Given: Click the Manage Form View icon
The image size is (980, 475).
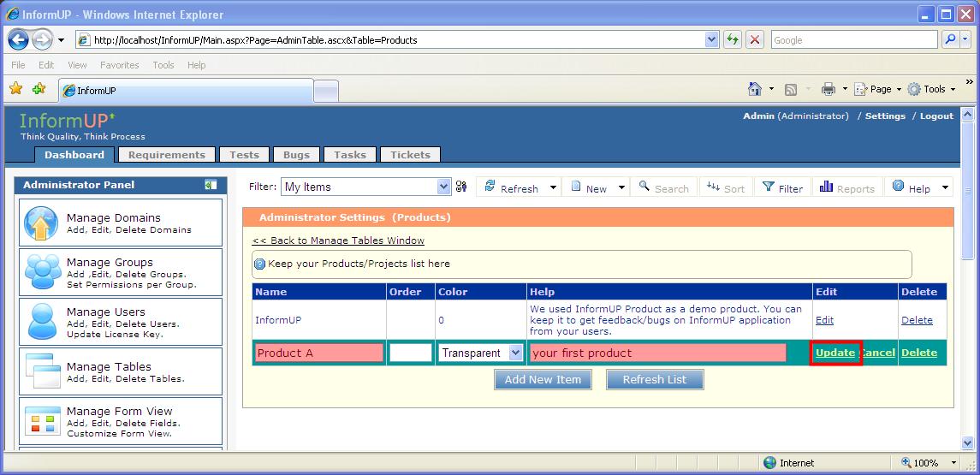Looking at the screenshot, I should click(x=41, y=420).
